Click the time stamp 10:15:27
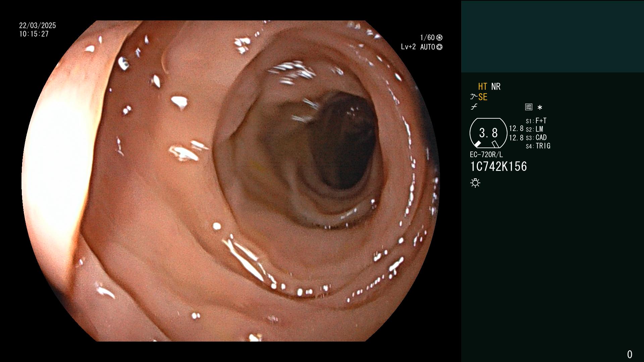 34,34
